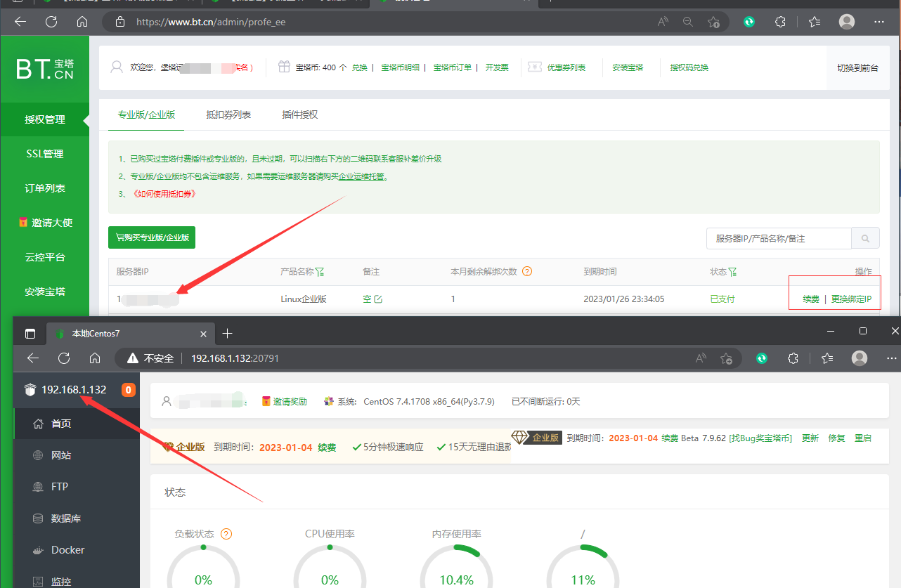
Task: Click 不安全 warning in Centos7 address bar
Action: (150, 358)
